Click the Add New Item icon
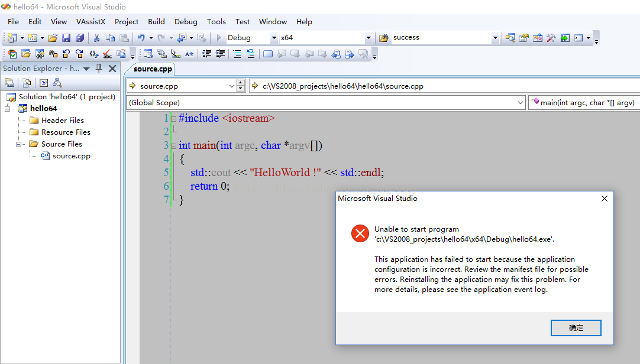The width and height of the screenshot is (640, 364). 33,38
